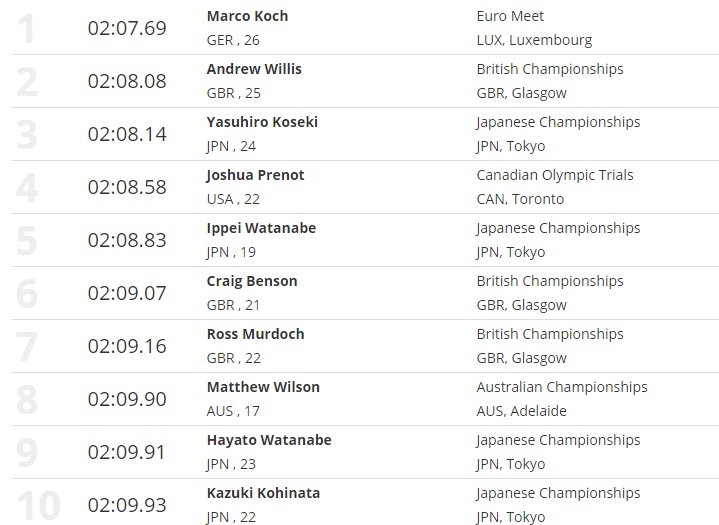Image resolution: width=719 pixels, height=525 pixels.
Task: Click swimmer name Marco Koch
Action: tap(245, 16)
